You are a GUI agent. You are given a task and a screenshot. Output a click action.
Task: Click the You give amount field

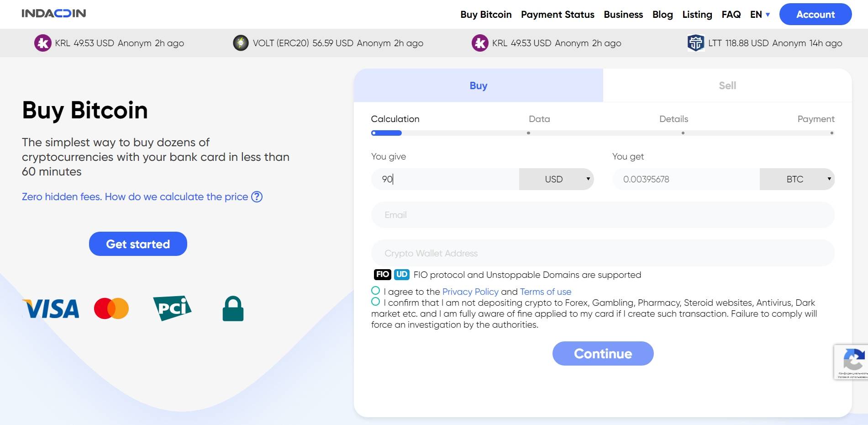(445, 179)
